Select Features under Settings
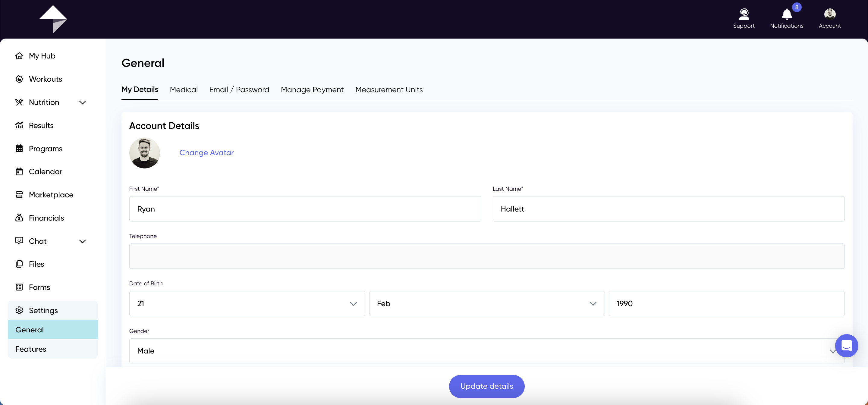The height and width of the screenshot is (405, 868). pos(53,349)
